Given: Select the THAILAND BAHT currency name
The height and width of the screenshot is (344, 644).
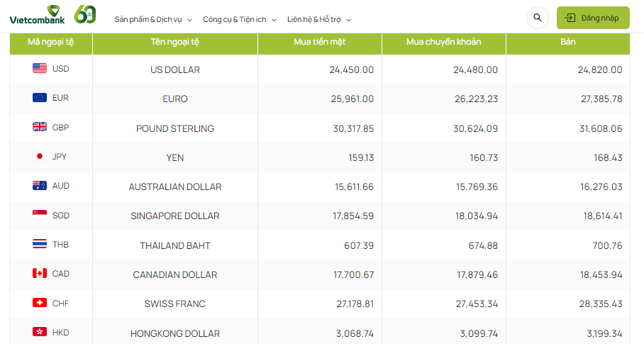Looking at the screenshot, I should [174, 245].
